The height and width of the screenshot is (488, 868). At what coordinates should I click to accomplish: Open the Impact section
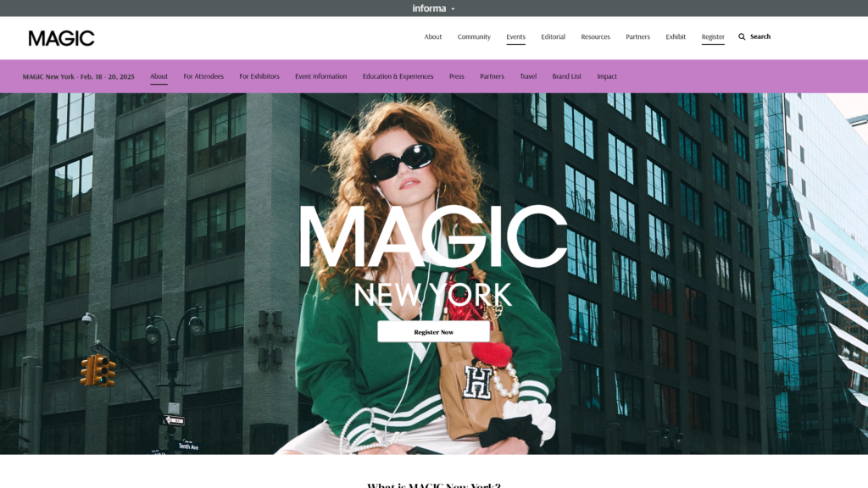607,76
